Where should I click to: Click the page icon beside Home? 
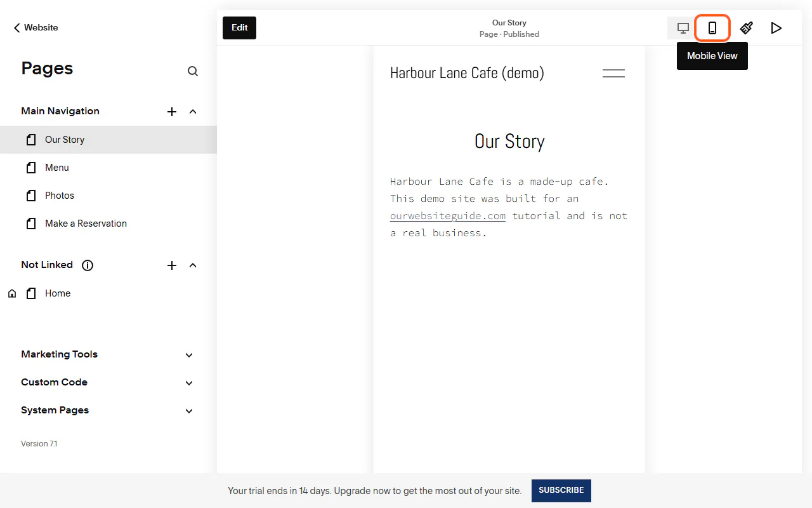tap(31, 293)
